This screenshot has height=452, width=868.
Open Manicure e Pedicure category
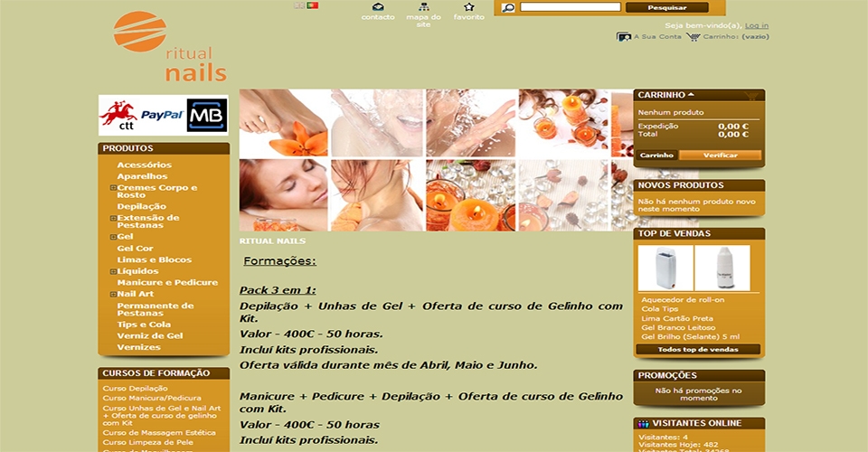[x=167, y=282]
